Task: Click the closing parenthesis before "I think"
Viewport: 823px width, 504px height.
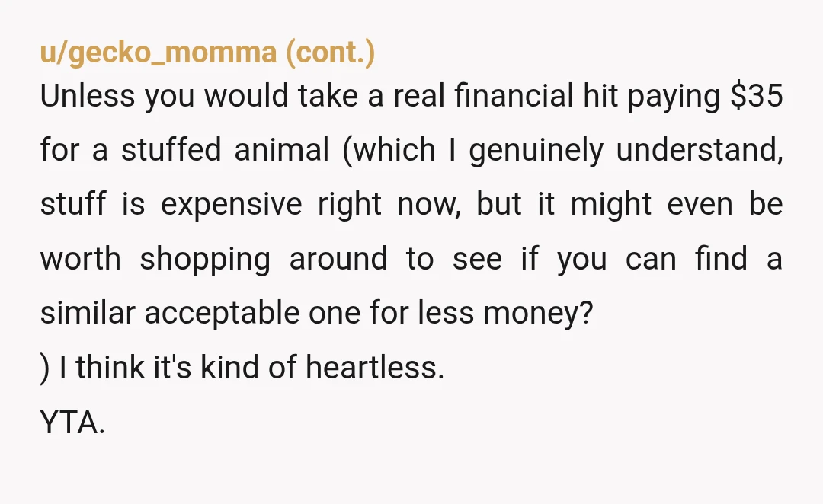Action: [45, 368]
